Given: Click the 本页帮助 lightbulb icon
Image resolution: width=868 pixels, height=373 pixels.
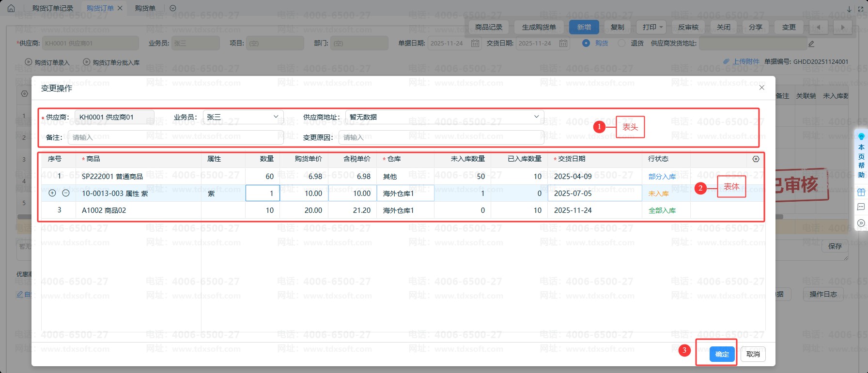Looking at the screenshot, I should click(861, 136).
